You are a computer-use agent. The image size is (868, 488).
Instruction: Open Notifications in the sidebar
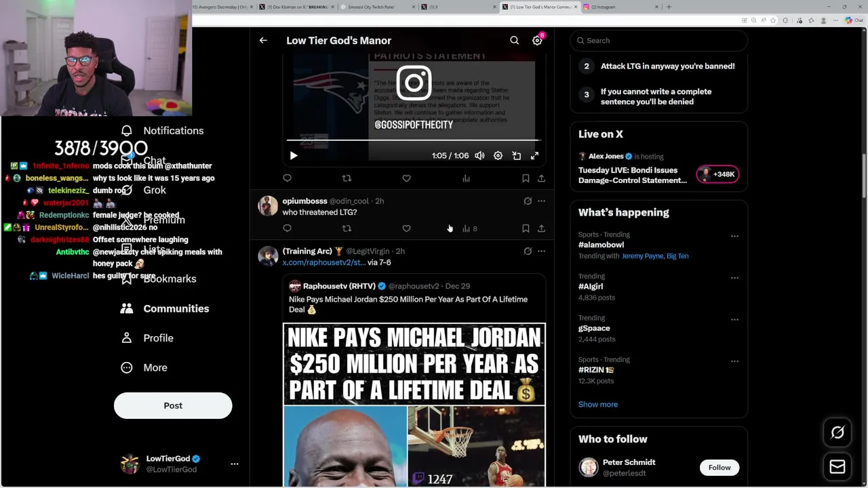(162, 131)
